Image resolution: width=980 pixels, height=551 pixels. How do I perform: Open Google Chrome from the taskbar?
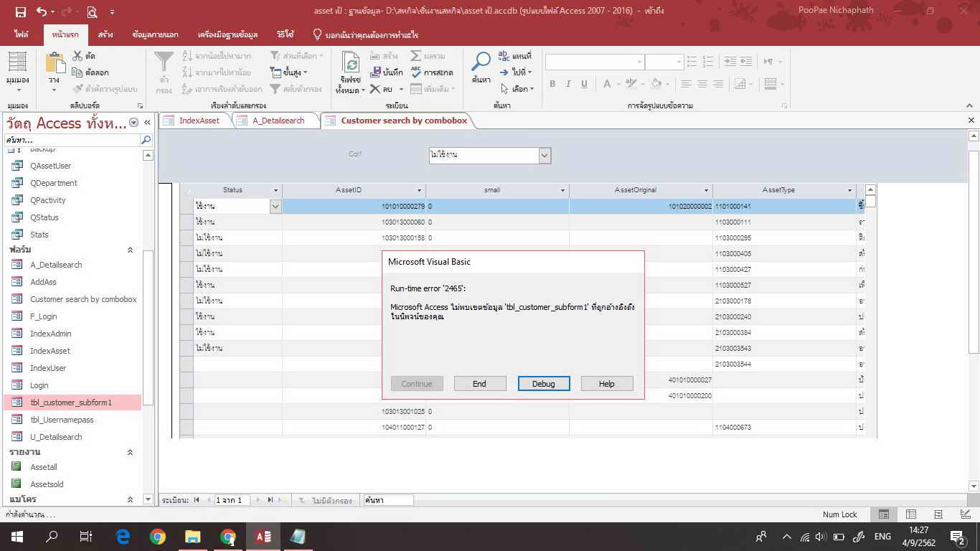pyautogui.click(x=158, y=536)
